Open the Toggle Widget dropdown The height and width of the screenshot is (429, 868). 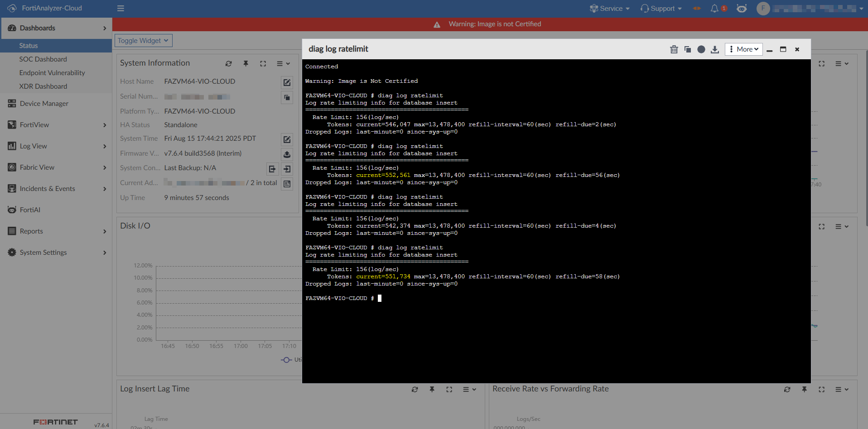tap(143, 40)
